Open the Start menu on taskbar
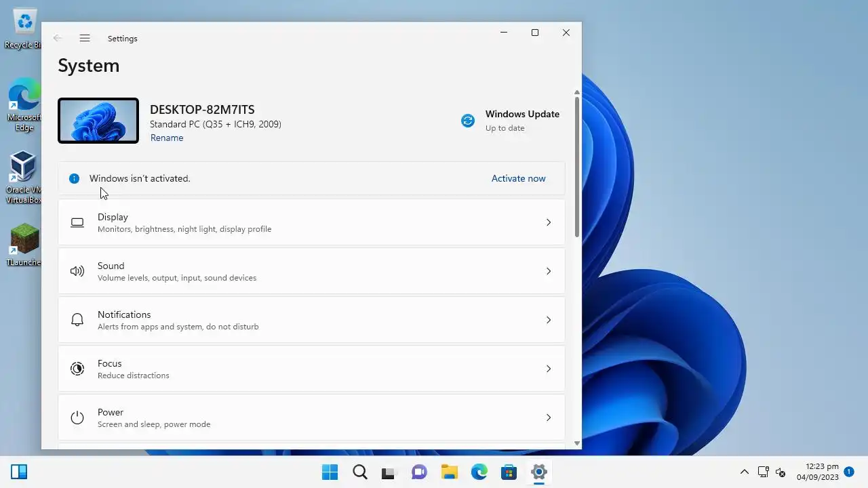Viewport: 868px width, 488px height. 330,472
